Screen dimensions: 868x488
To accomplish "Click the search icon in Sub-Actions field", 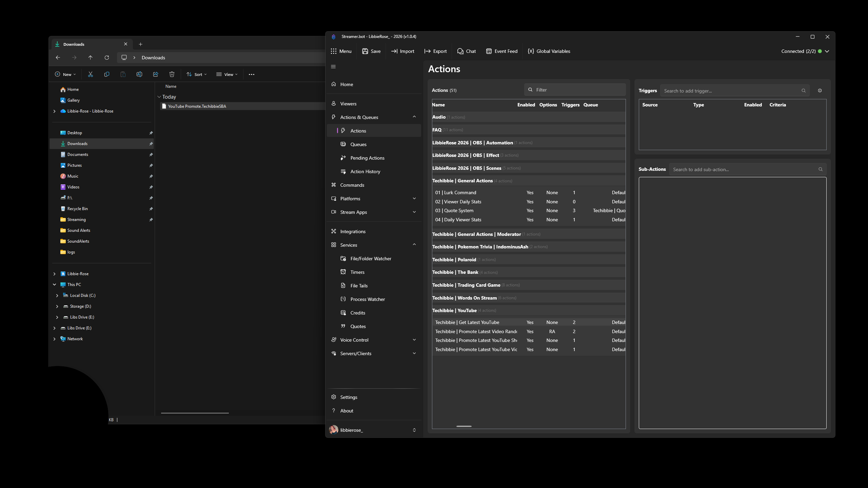I will [x=820, y=169].
